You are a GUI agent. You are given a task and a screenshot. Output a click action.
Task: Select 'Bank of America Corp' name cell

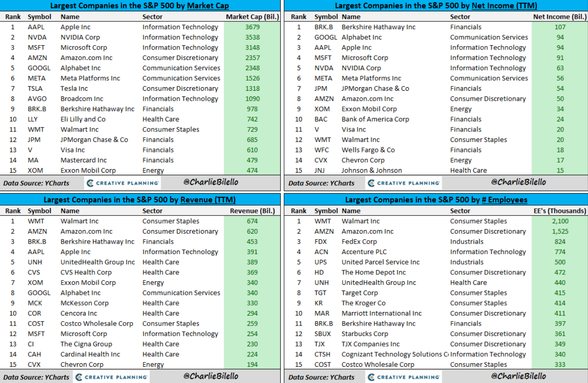[x=375, y=119]
